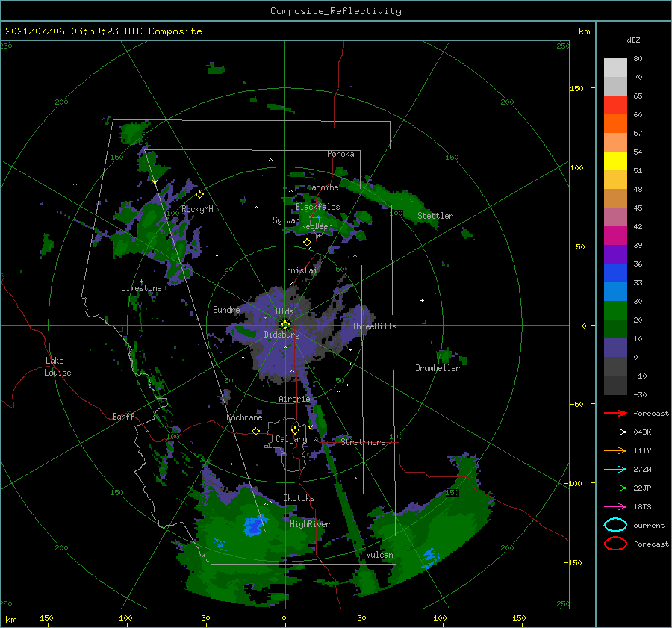This screenshot has height=628, width=672.
Task: Click the yellow 54 dBZ color swatch
Action: pyautogui.click(x=615, y=161)
